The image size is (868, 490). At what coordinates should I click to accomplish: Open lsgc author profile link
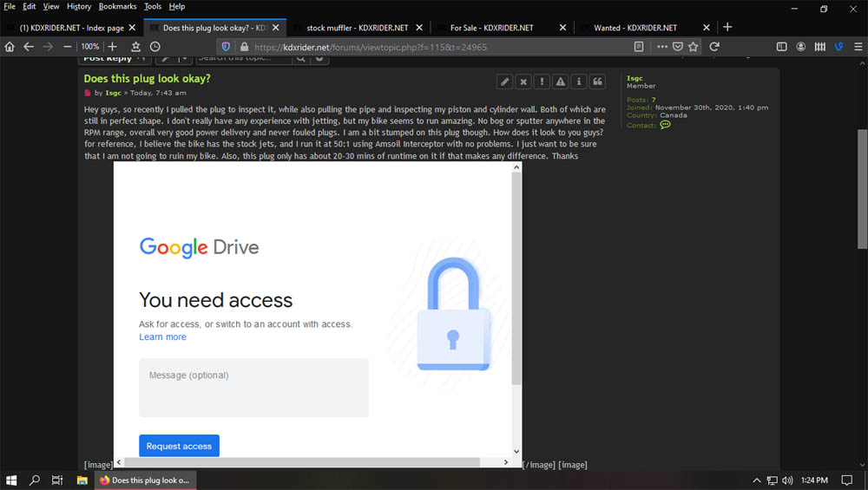[114, 93]
